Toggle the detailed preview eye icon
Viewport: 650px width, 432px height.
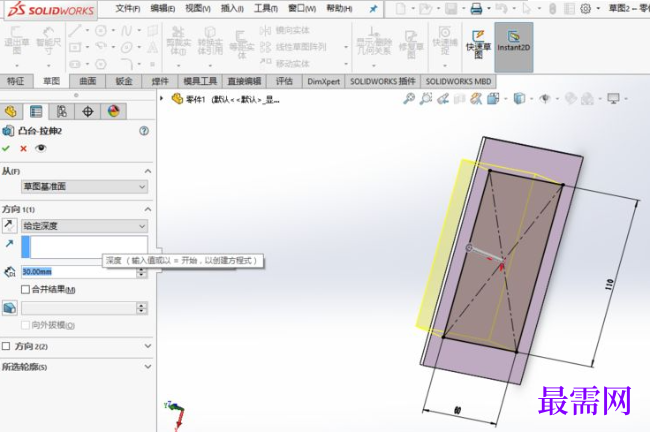point(41,148)
